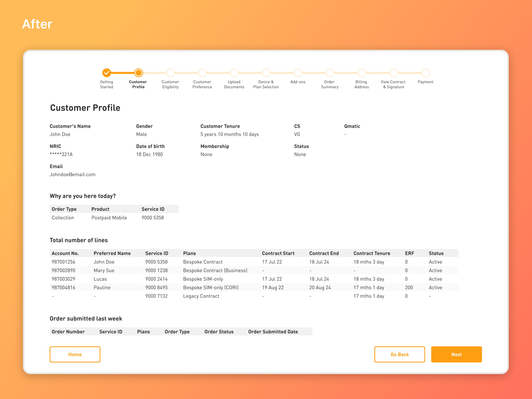Proceed with the orange Next button
Viewport: 532px width, 399px height.
[456, 354]
